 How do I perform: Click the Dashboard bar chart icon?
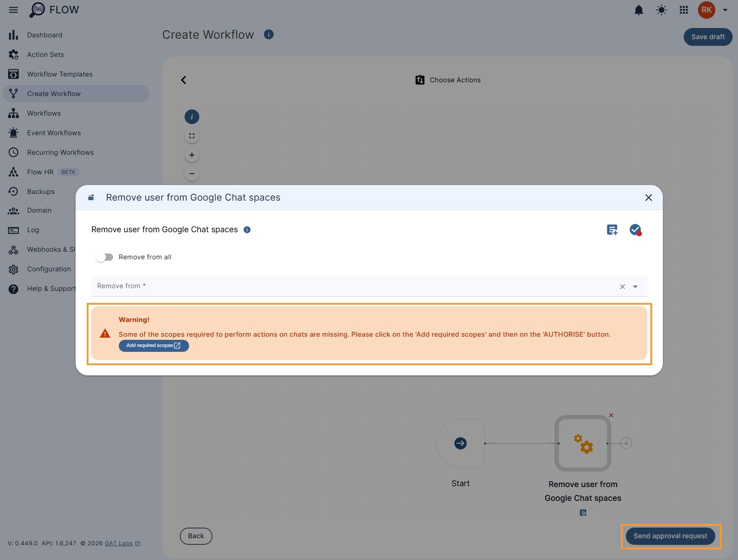coord(13,35)
